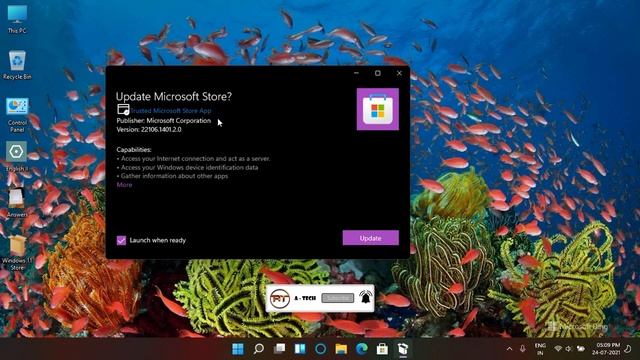
Task: Open Widgets from the taskbar
Action: point(300,349)
